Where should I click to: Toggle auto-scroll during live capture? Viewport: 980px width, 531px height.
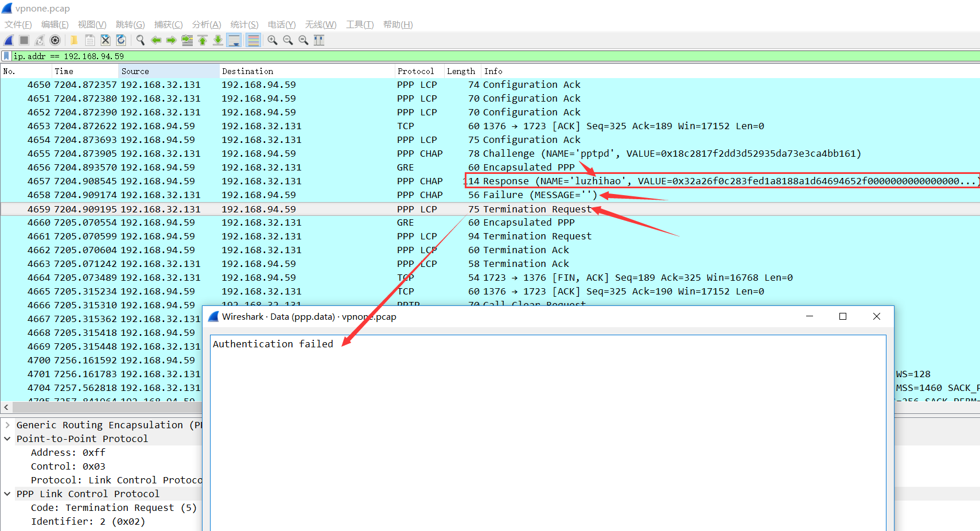coord(234,40)
